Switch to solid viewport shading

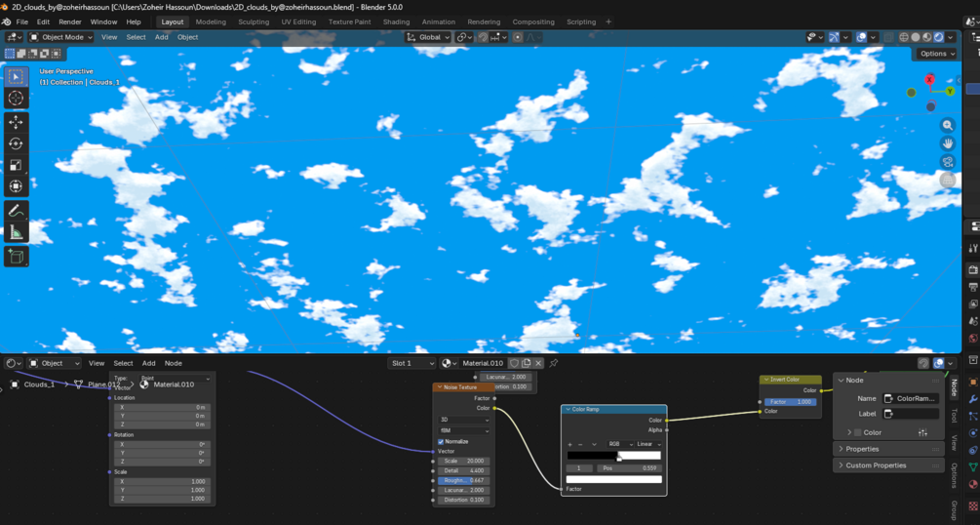pos(916,37)
